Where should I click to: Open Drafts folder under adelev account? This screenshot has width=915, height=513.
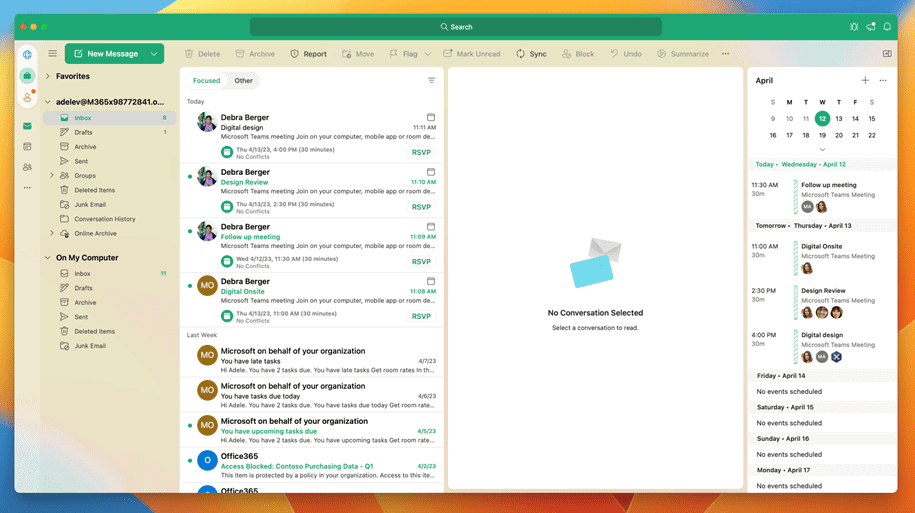pos(110,132)
